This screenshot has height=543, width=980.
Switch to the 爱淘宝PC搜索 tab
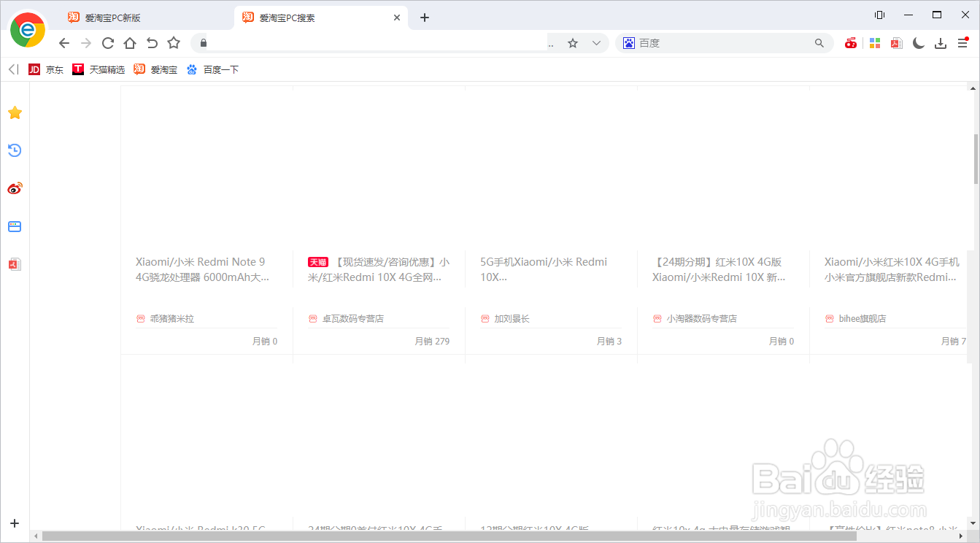[x=321, y=18]
